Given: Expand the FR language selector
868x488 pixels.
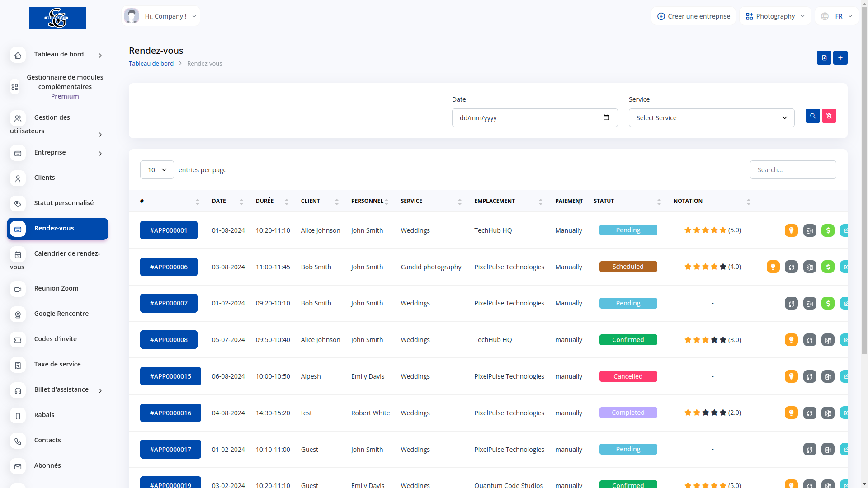Looking at the screenshot, I should pos(837,16).
